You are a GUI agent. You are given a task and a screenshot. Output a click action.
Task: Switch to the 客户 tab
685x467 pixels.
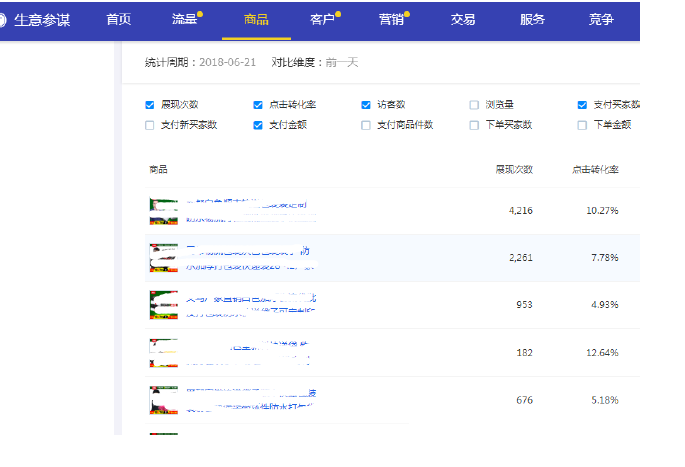click(322, 20)
